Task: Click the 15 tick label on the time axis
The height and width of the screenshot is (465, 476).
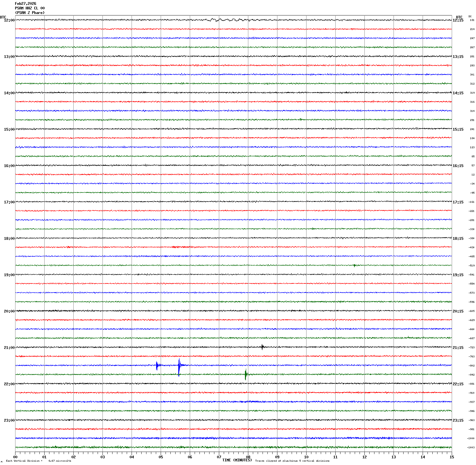Action: click(452, 457)
